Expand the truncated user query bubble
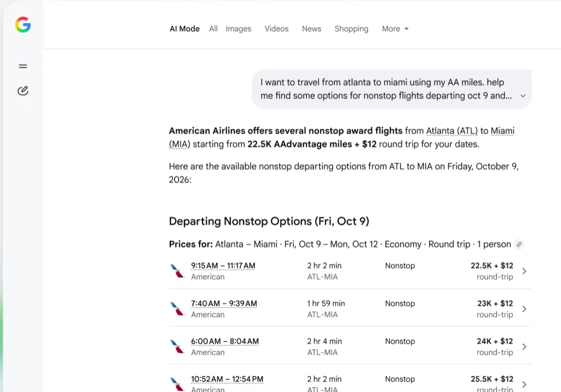This screenshot has height=392, width=561. [x=523, y=96]
